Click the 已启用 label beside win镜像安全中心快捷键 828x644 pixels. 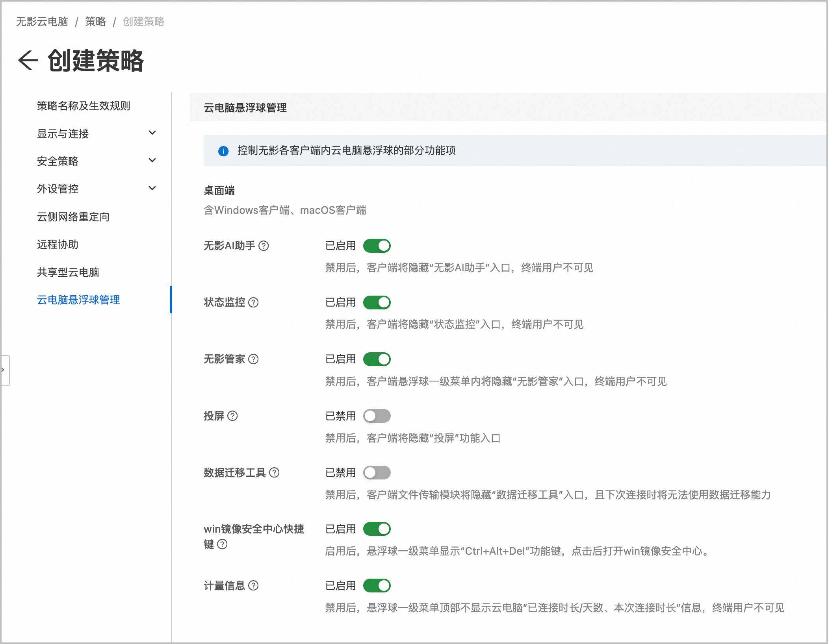(340, 529)
